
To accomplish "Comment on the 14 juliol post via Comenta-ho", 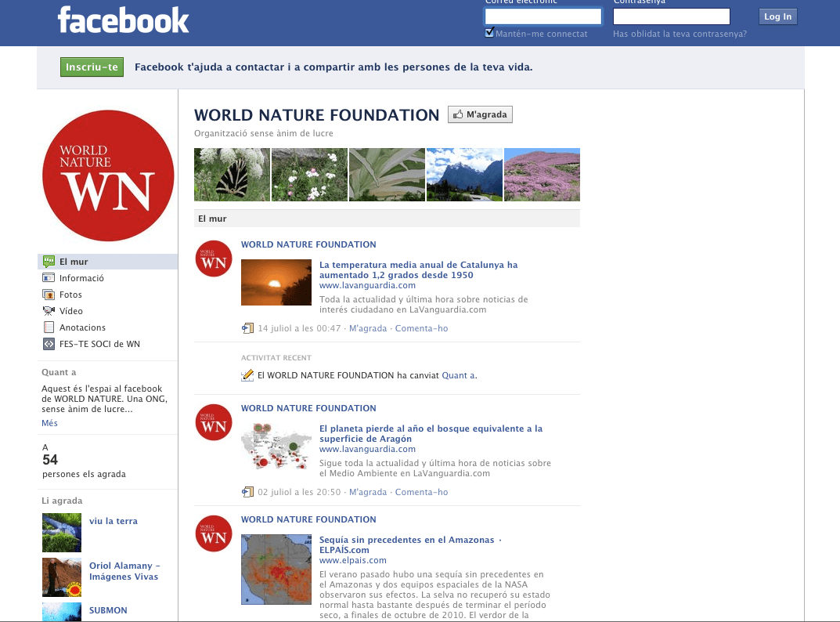I will (422, 328).
